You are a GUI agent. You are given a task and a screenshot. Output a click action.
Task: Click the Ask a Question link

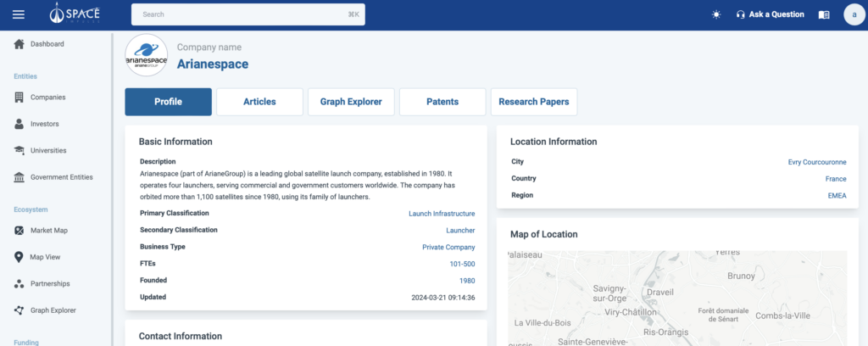coord(776,14)
